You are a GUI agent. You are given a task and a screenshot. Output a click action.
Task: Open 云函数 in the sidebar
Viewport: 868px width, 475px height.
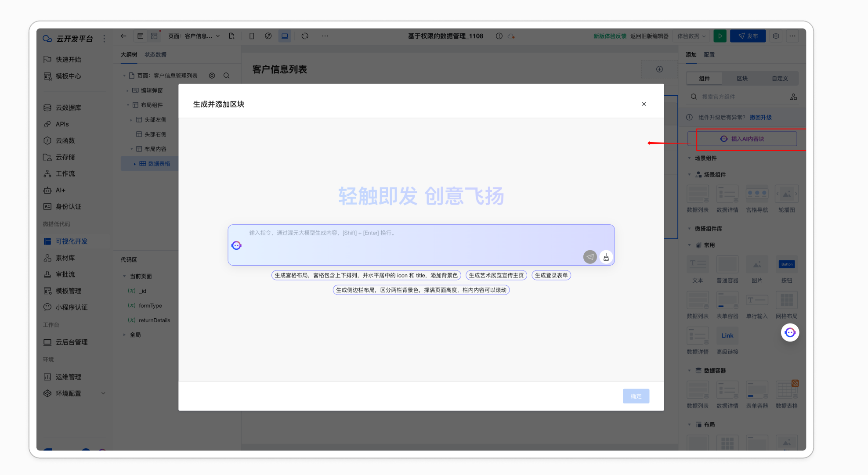tap(65, 140)
